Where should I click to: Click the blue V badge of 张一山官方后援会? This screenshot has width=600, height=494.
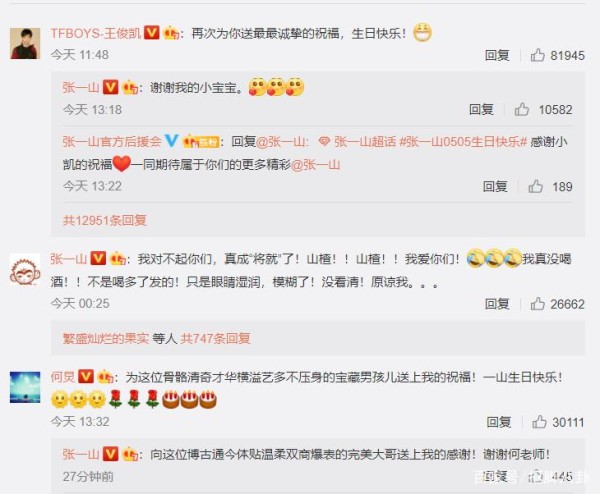pos(171,141)
